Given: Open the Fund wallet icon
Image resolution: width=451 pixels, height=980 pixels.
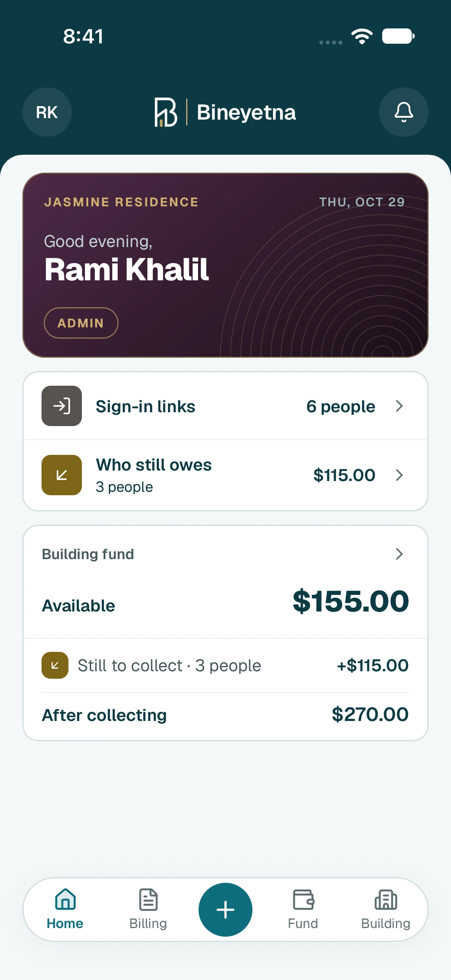Looking at the screenshot, I should tap(303, 900).
